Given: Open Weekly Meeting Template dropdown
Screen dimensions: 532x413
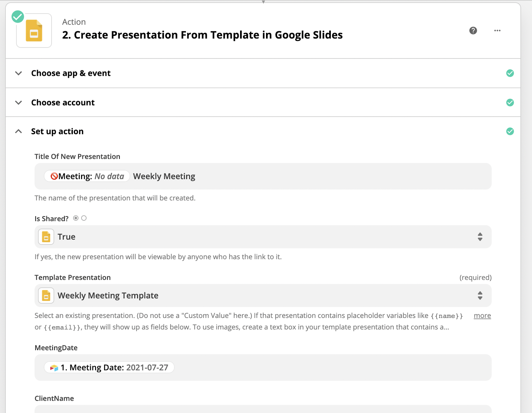Looking at the screenshot, I should click(263, 296).
